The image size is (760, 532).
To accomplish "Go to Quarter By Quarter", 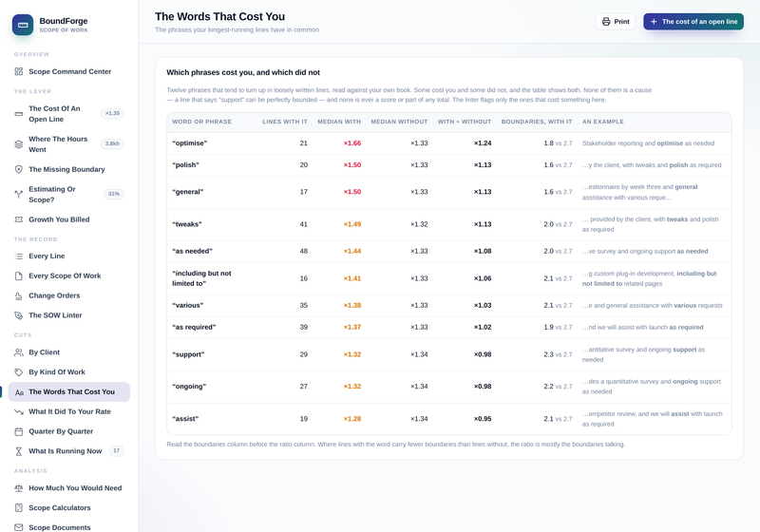I will tap(68, 431).
